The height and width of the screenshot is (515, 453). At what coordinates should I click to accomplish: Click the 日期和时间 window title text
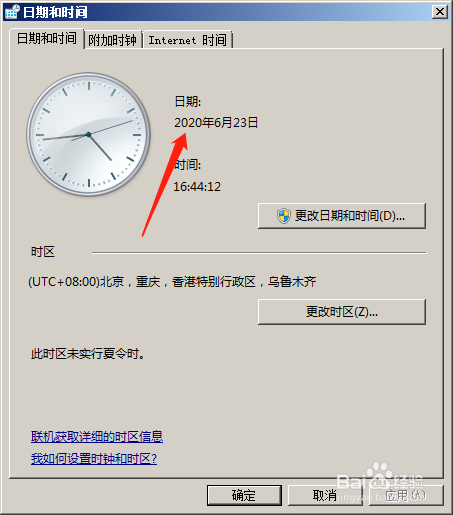[x=55, y=12]
